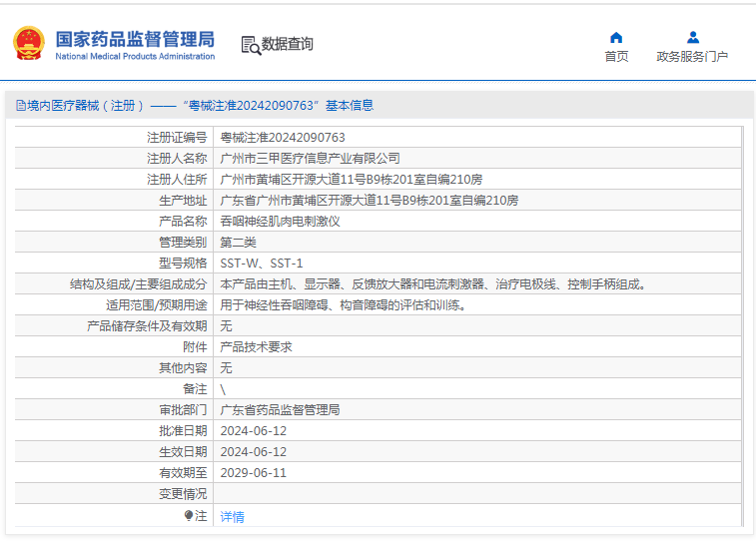Click the backslash value in 备注 row

pos(223,389)
